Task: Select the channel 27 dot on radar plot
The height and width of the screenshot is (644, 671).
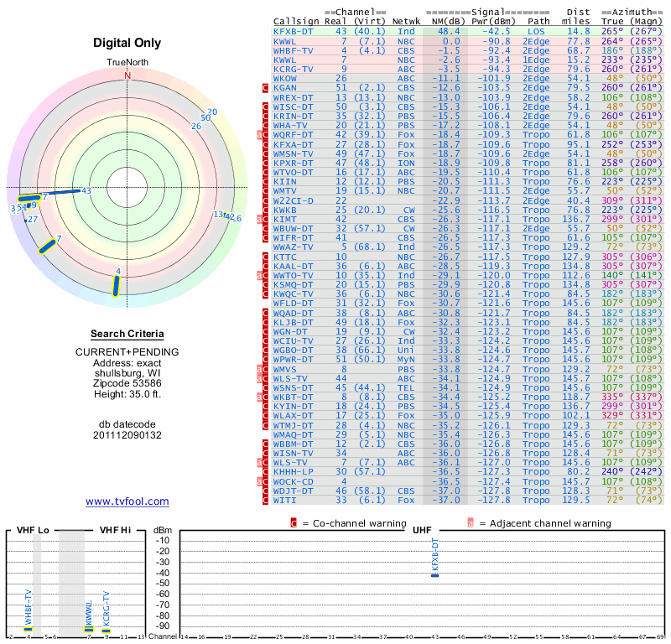Action: [31, 219]
